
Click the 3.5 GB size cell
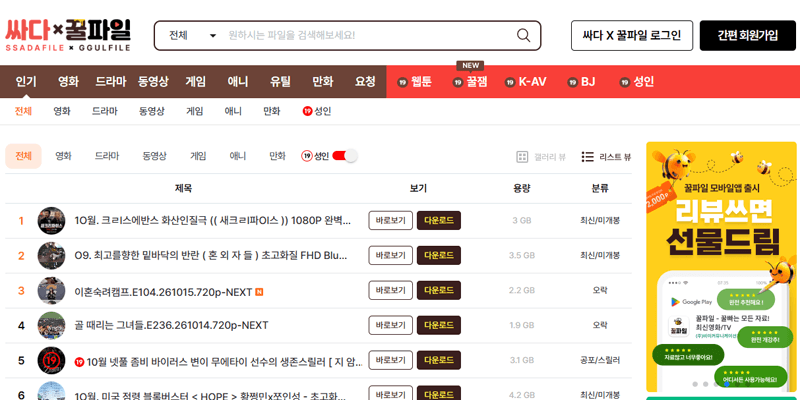coord(522,256)
